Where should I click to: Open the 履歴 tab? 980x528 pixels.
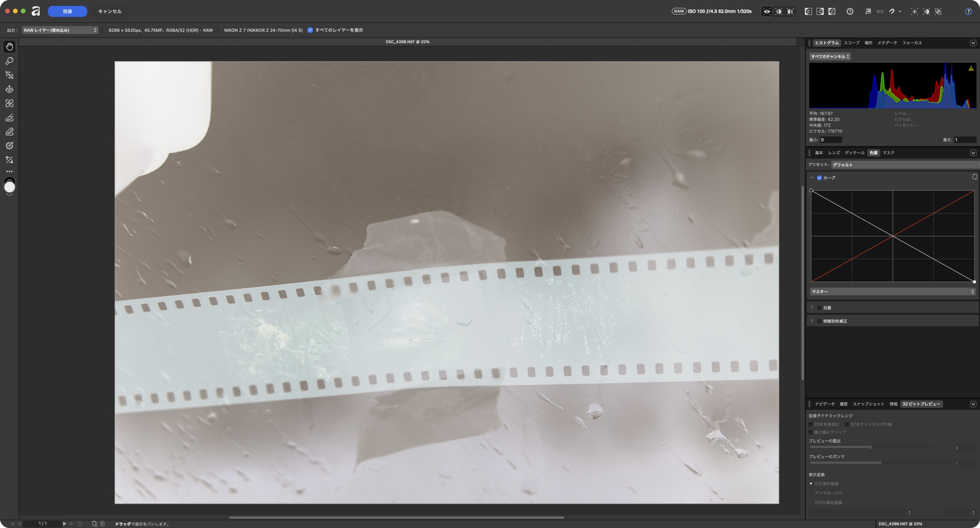tap(844, 404)
